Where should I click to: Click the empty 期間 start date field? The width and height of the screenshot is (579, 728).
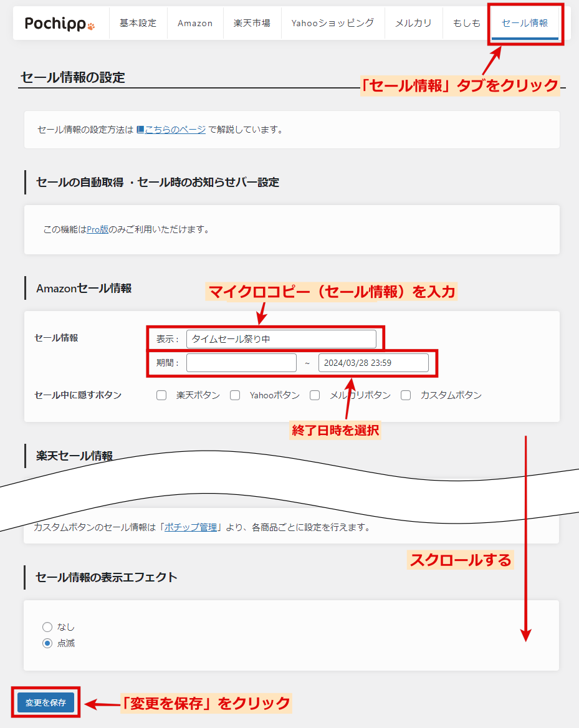coord(241,363)
